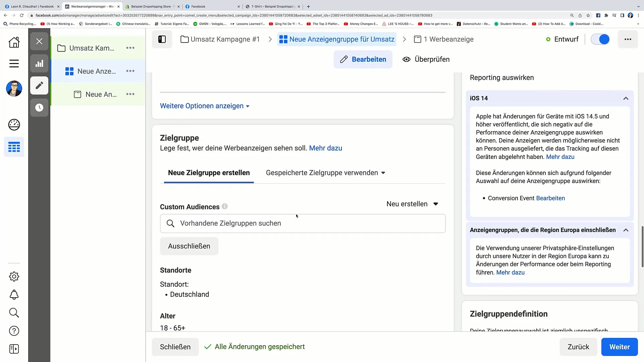Screen dimensions: 644x362
Task: Click the 'Bearbeiten' button for Conversion Event
Action: (551, 198)
